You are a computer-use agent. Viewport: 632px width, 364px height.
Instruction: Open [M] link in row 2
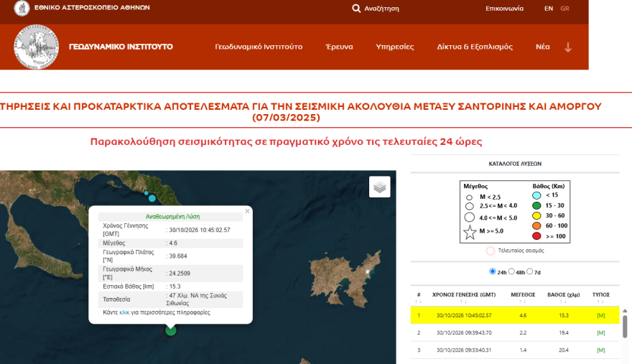click(x=600, y=332)
